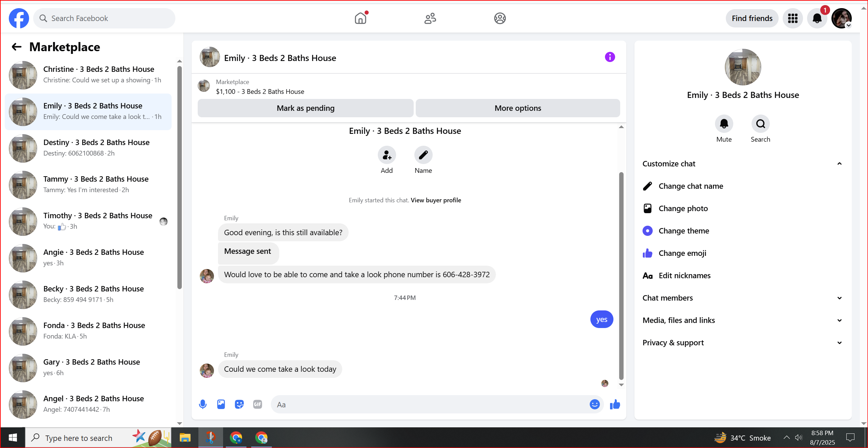The image size is (868, 448).
Task: Click the Name pencil icon in chat
Action: tap(423, 155)
